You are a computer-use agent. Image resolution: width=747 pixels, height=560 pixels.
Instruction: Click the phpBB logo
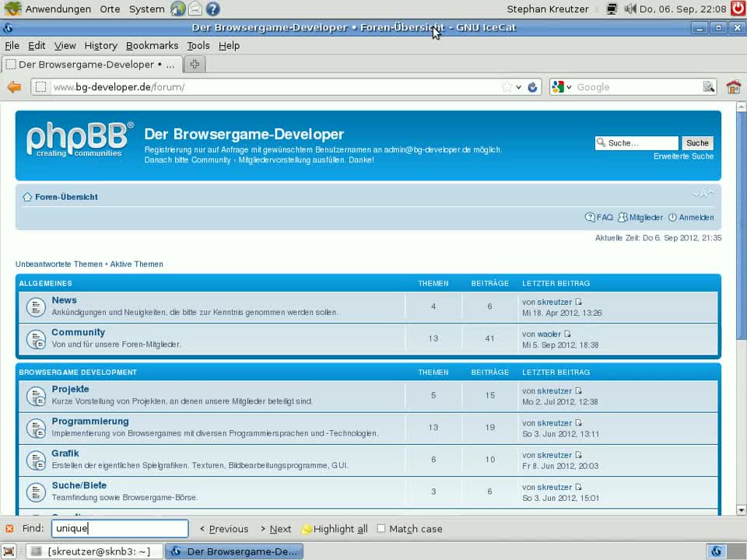[x=79, y=139]
